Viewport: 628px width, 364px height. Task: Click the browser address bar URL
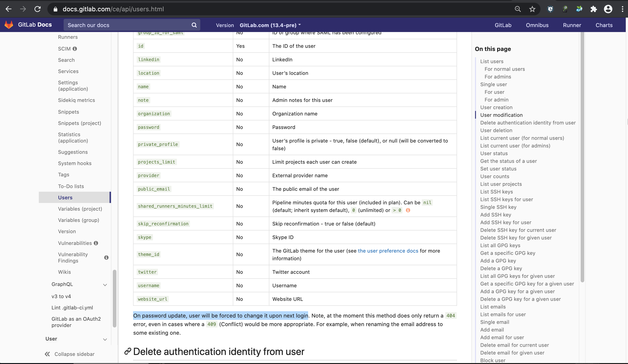[113, 9]
